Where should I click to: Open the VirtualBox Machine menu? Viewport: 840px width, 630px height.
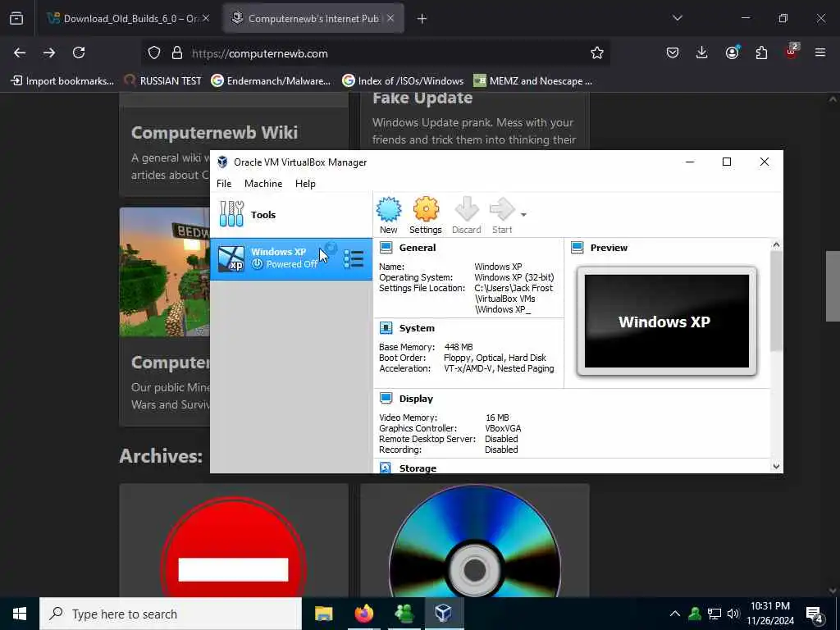click(x=263, y=183)
